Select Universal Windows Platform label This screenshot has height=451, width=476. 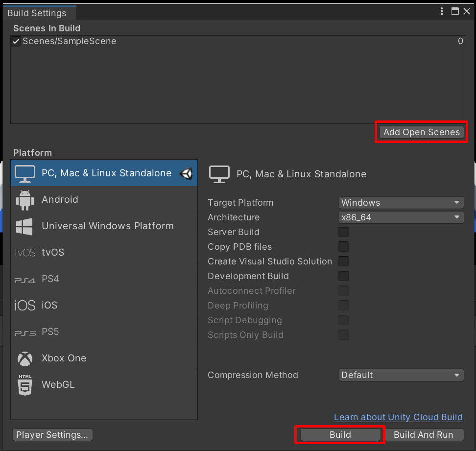(107, 226)
